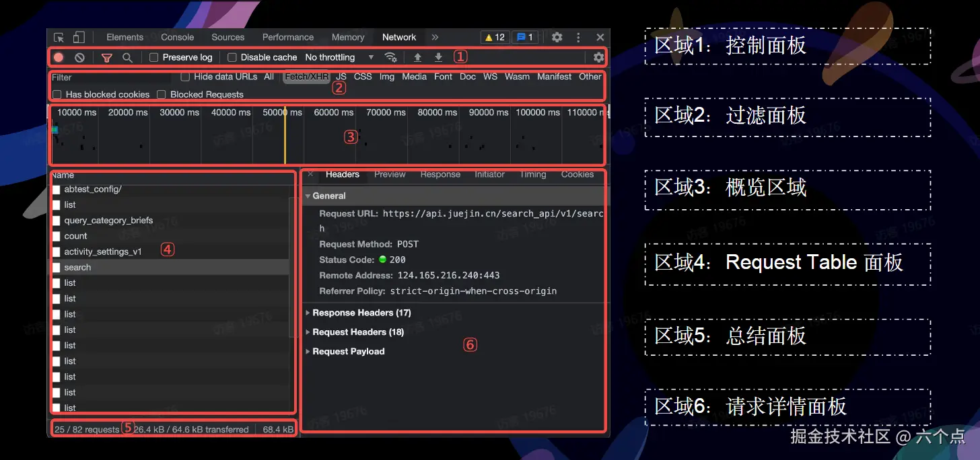Click the file icon beside count row
This screenshot has height=460, width=980.
click(57, 236)
